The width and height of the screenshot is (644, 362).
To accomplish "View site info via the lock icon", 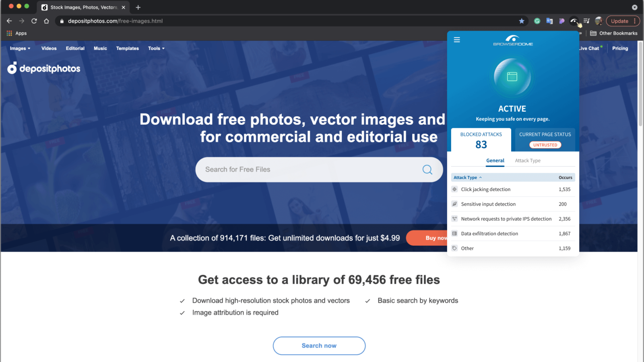I will point(62,21).
